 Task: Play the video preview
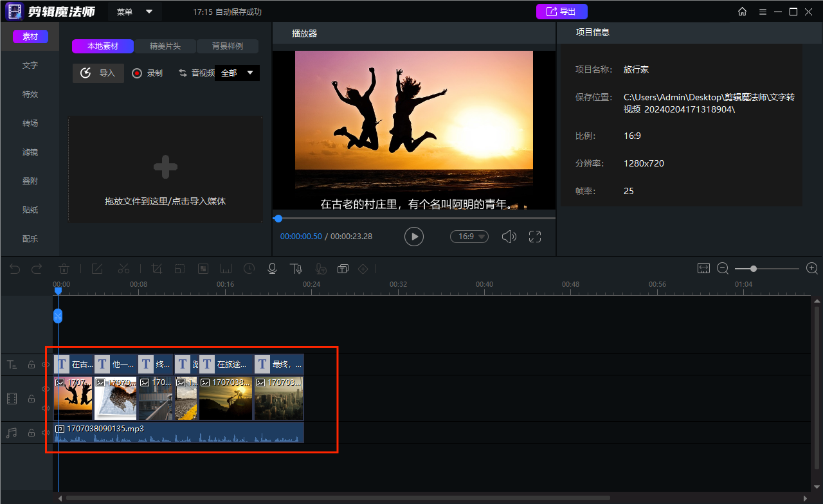(x=414, y=237)
